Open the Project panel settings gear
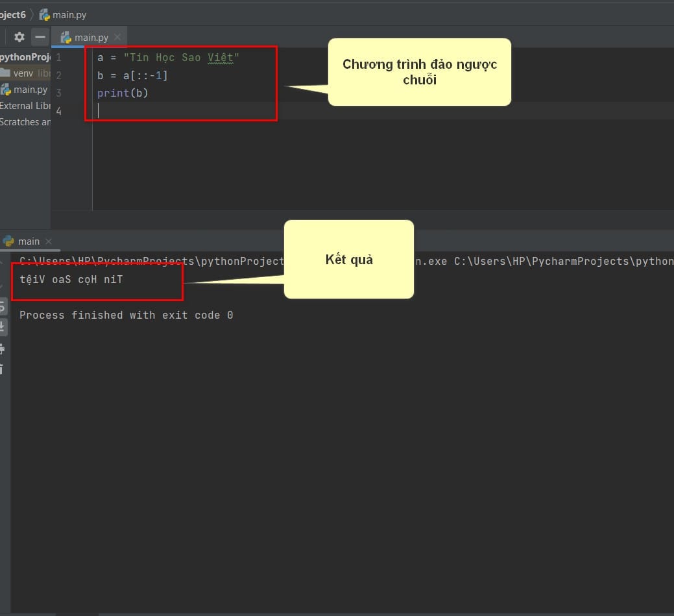The height and width of the screenshot is (616, 674). [x=19, y=37]
